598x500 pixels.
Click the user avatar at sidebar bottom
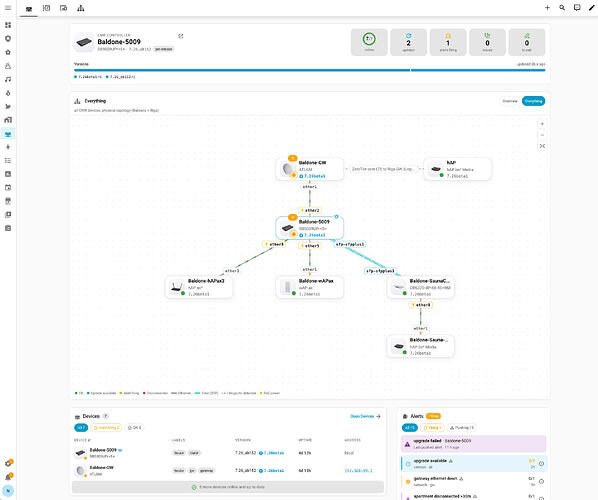tap(8, 490)
